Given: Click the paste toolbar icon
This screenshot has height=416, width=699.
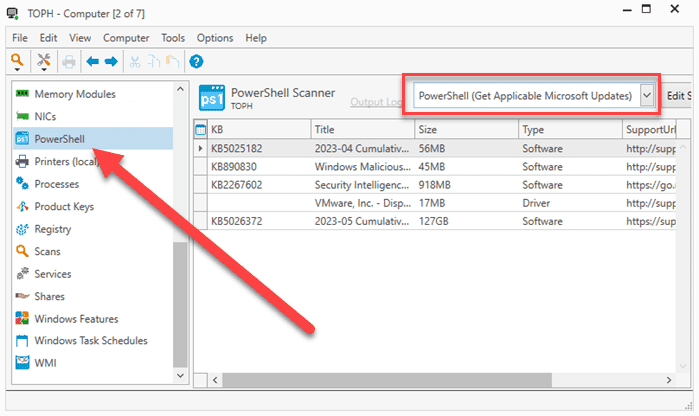Looking at the screenshot, I should [173, 62].
